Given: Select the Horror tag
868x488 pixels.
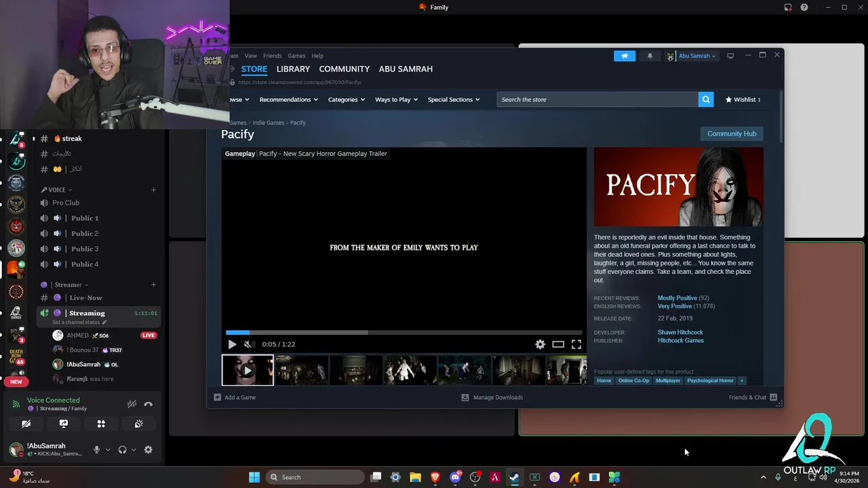Looking at the screenshot, I should pos(604,381).
